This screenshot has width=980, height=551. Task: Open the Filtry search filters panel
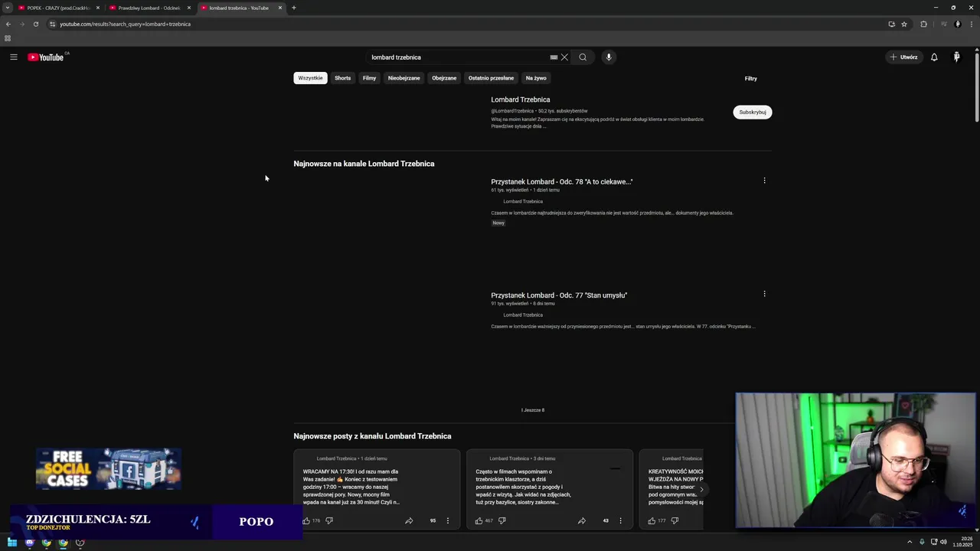coord(751,78)
